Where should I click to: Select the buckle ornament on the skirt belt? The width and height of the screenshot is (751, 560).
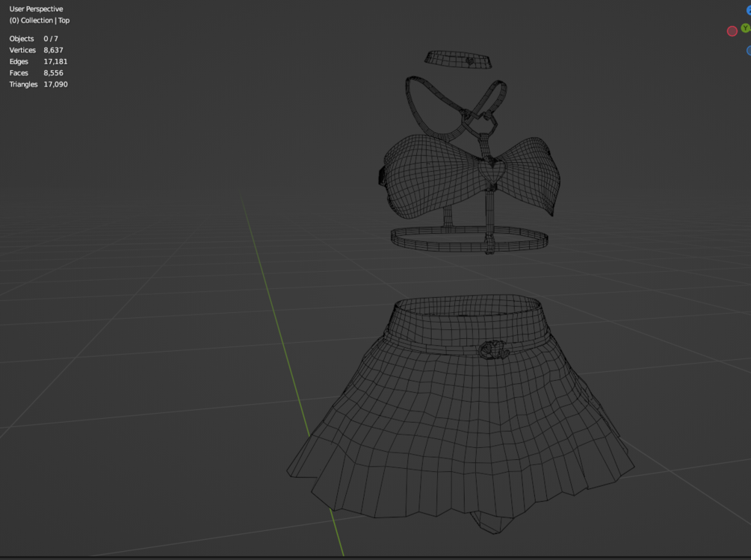pyautogui.click(x=494, y=350)
